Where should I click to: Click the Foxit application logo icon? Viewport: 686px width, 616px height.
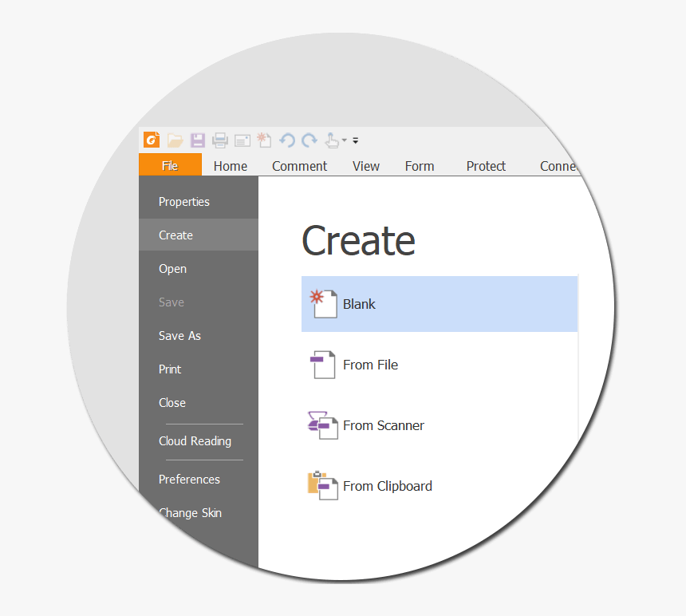[x=151, y=140]
